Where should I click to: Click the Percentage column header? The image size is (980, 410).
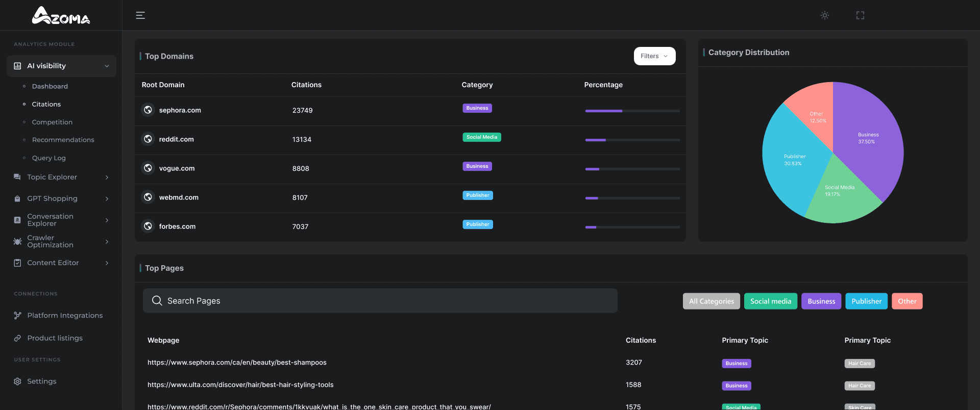coord(603,85)
